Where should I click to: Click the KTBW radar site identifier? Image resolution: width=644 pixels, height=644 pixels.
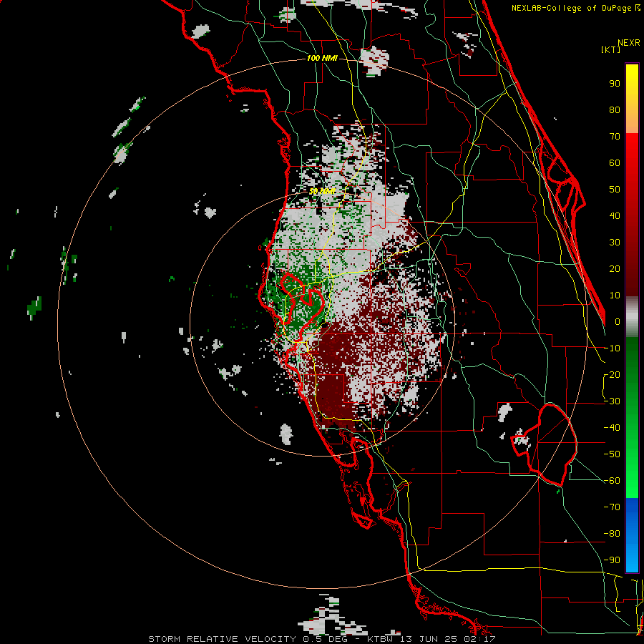(x=379, y=639)
